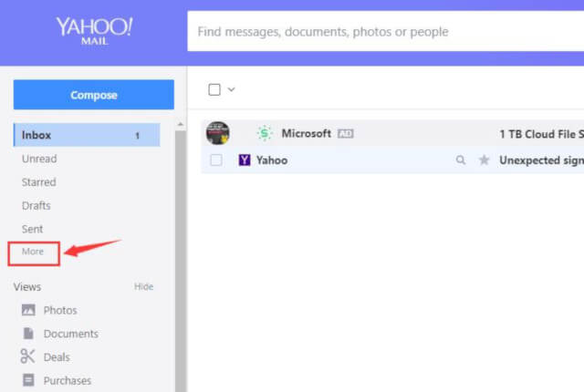Click the sidebar vertical scrollbar
The image size is (584, 392).
click(x=181, y=261)
